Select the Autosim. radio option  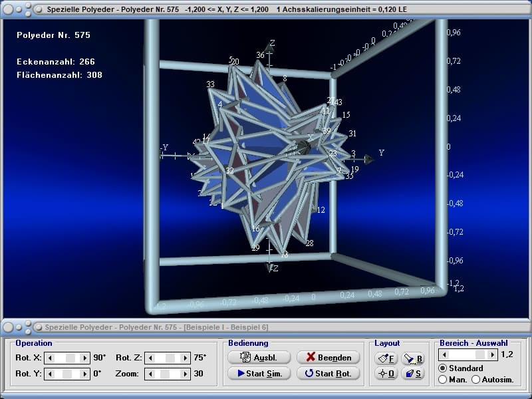[x=475, y=379]
